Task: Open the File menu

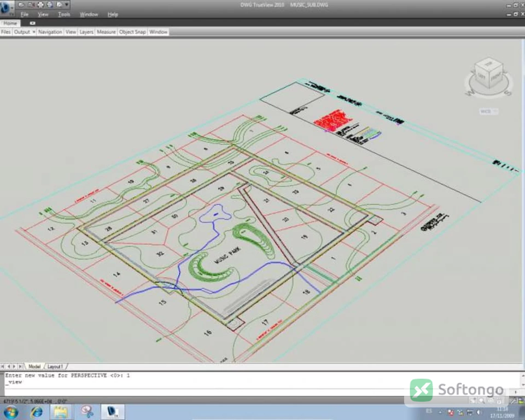Action: [x=24, y=14]
